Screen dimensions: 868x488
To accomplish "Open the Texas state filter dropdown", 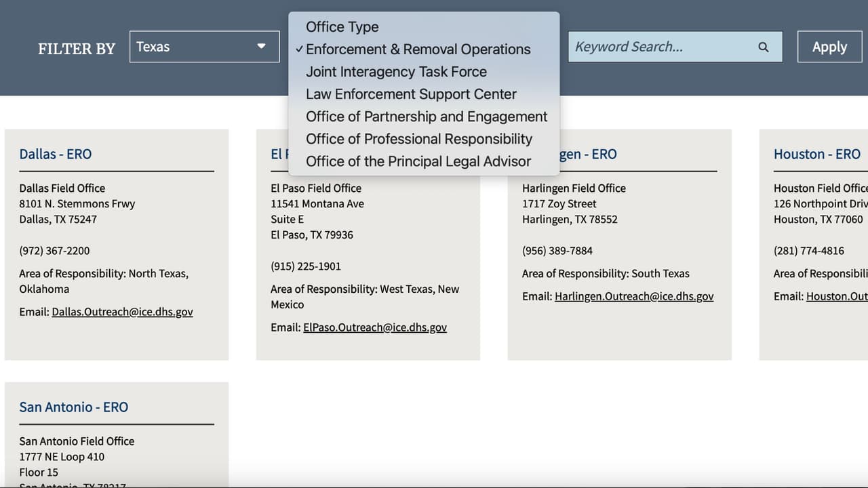I will (x=204, y=47).
